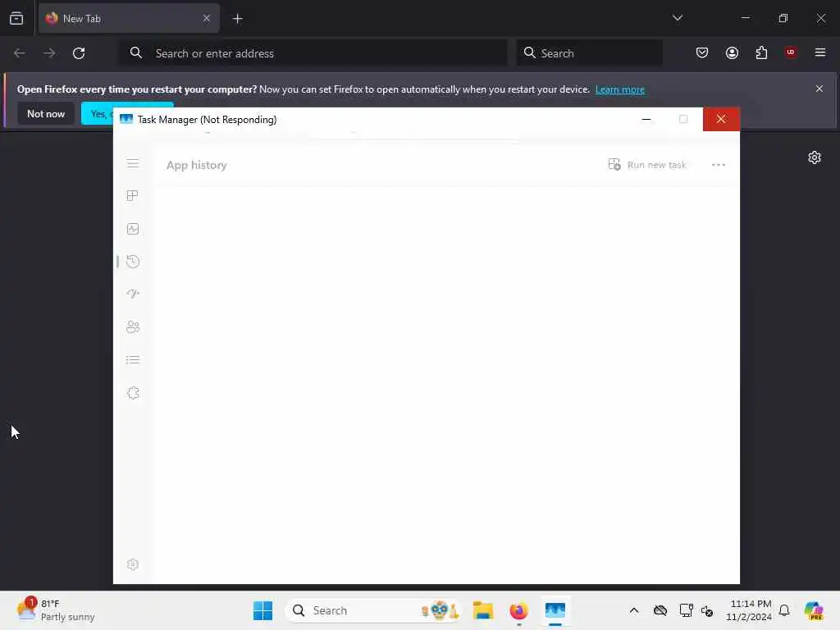
Task: Open Details page in Task Manager sidebar
Action: (133, 360)
